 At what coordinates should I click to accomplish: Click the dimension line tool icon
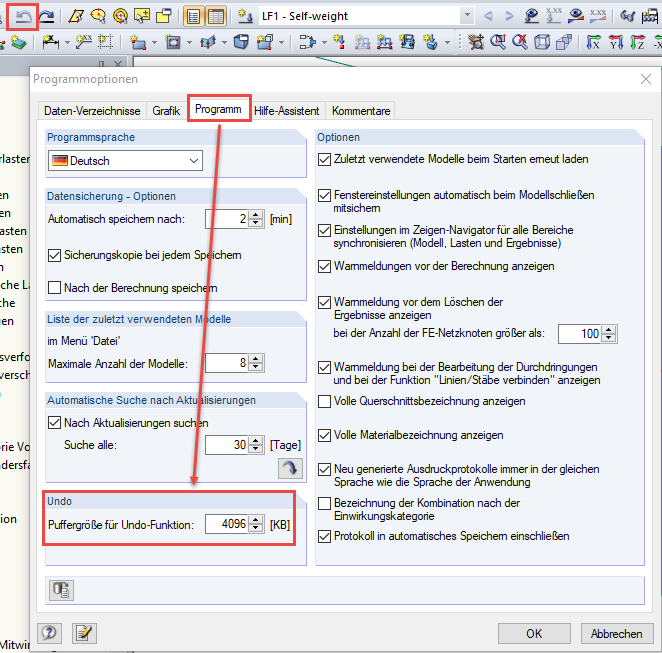[51, 42]
